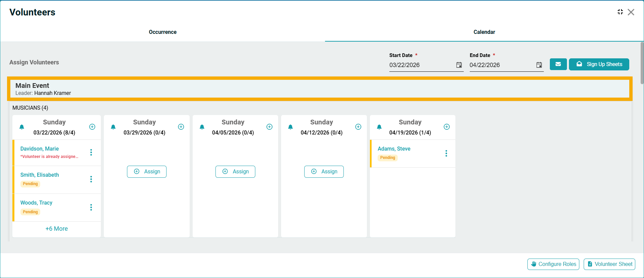Image resolution: width=644 pixels, height=278 pixels.
Task: Click the End Date input field
Action: click(502, 65)
